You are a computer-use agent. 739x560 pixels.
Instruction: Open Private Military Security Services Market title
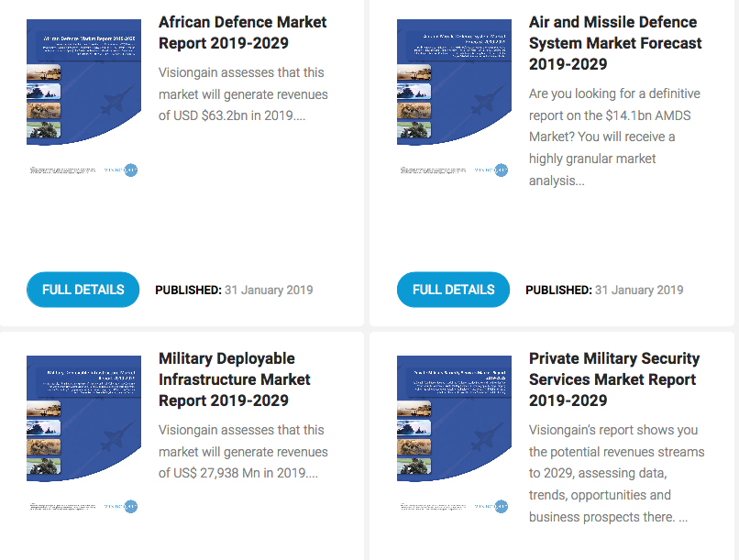(x=613, y=379)
